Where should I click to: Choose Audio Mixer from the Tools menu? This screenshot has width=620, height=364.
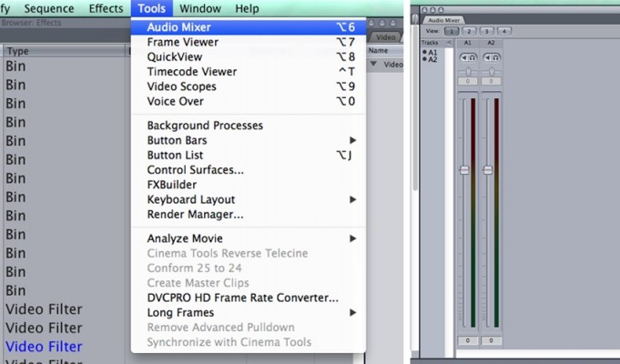point(249,27)
